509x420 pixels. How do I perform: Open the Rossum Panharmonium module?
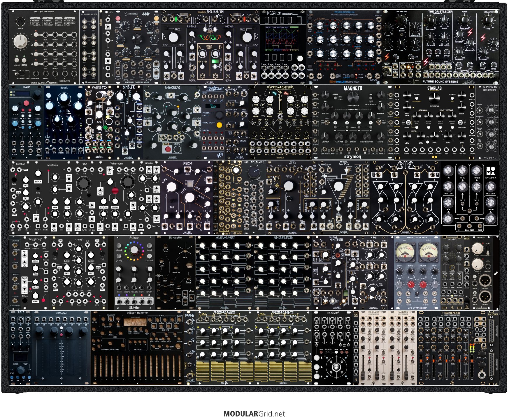tap(344, 47)
